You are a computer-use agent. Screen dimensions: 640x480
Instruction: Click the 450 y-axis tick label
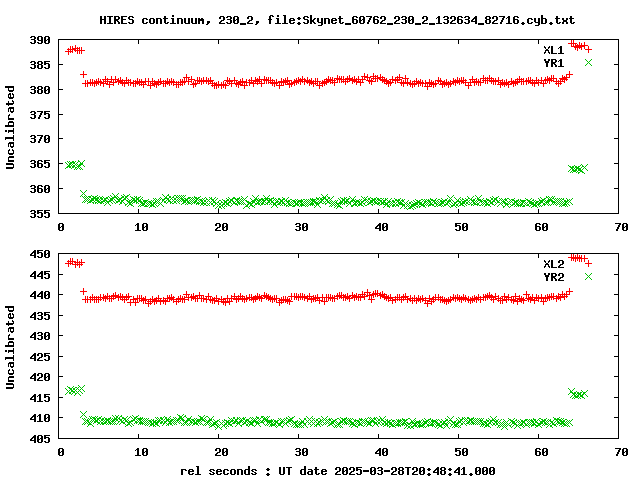click(40, 254)
